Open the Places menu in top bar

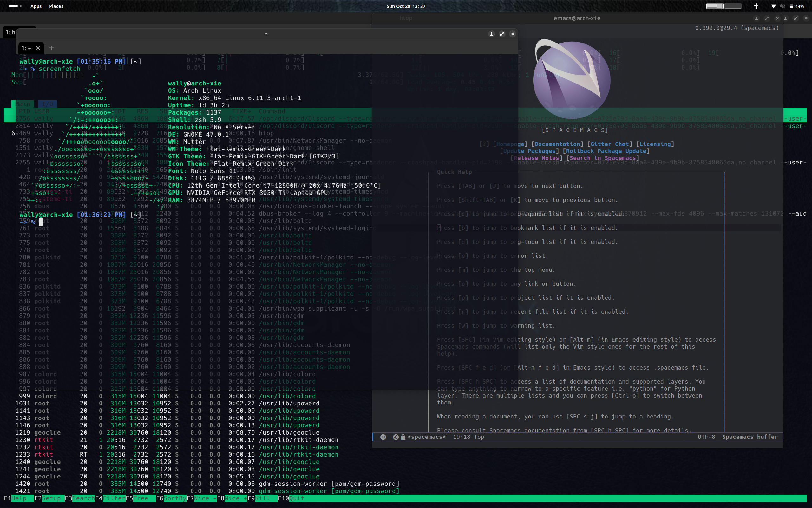point(56,6)
